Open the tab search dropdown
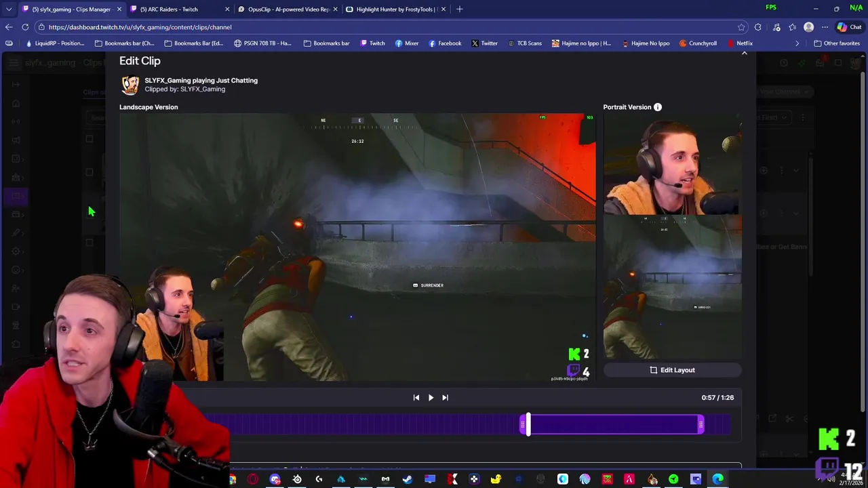Viewport: 868px width, 488px height. pyautogui.click(x=9, y=9)
